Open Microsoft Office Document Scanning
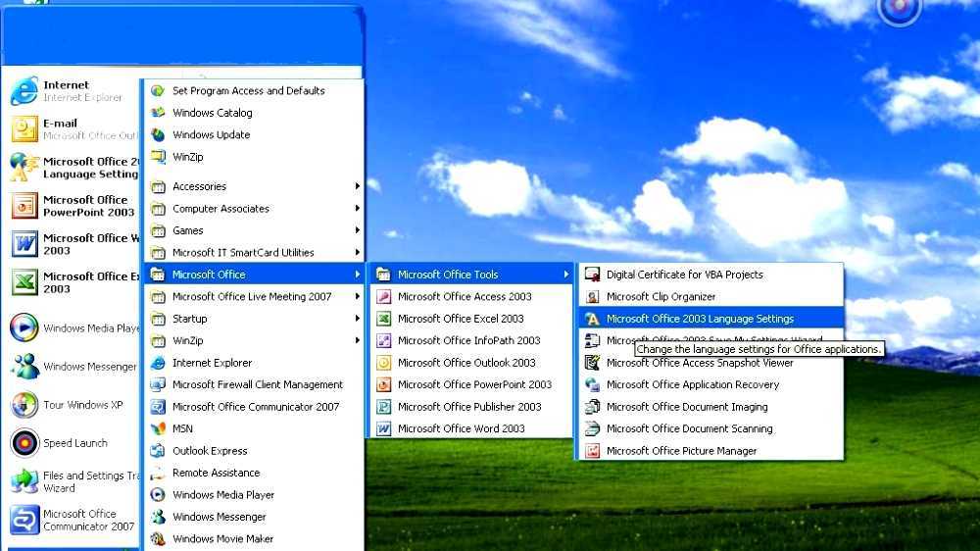Image resolution: width=980 pixels, height=551 pixels. (x=711, y=428)
